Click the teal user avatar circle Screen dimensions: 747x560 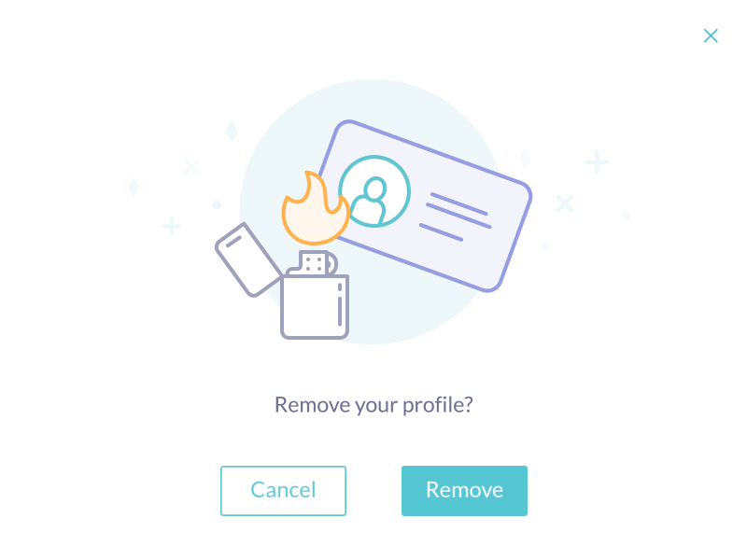coord(375,191)
